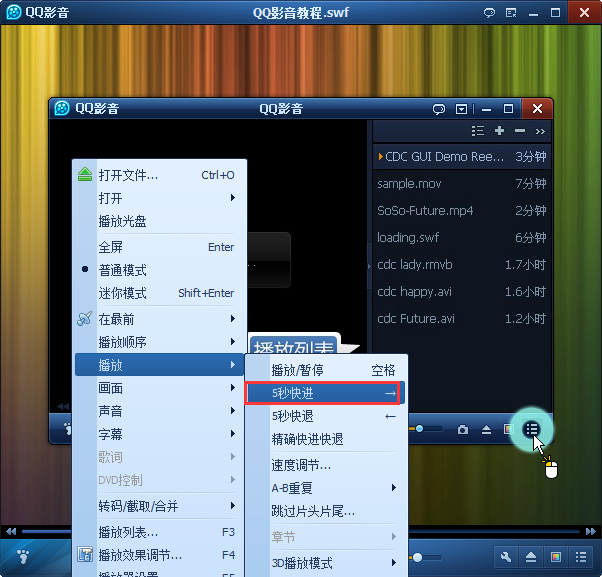Select the 普通模式 radio option
The width and height of the screenshot is (602, 577).
click(x=159, y=270)
